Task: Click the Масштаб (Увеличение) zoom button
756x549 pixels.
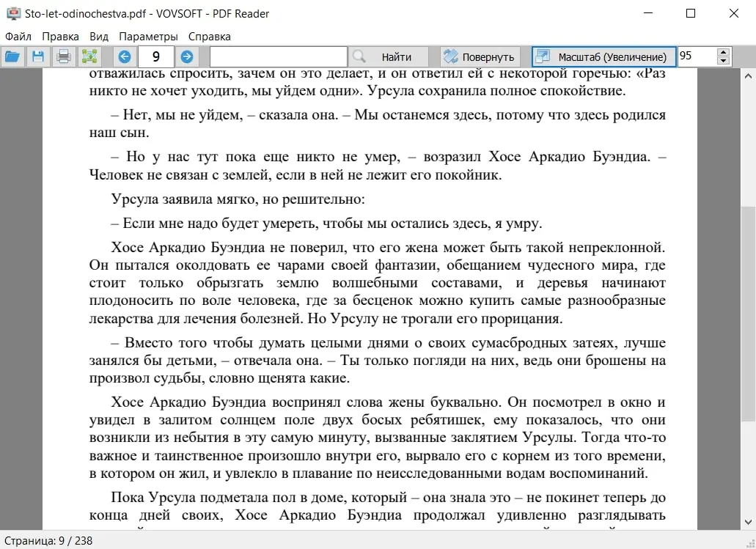Action: pyautogui.click(x=603, y=57)
